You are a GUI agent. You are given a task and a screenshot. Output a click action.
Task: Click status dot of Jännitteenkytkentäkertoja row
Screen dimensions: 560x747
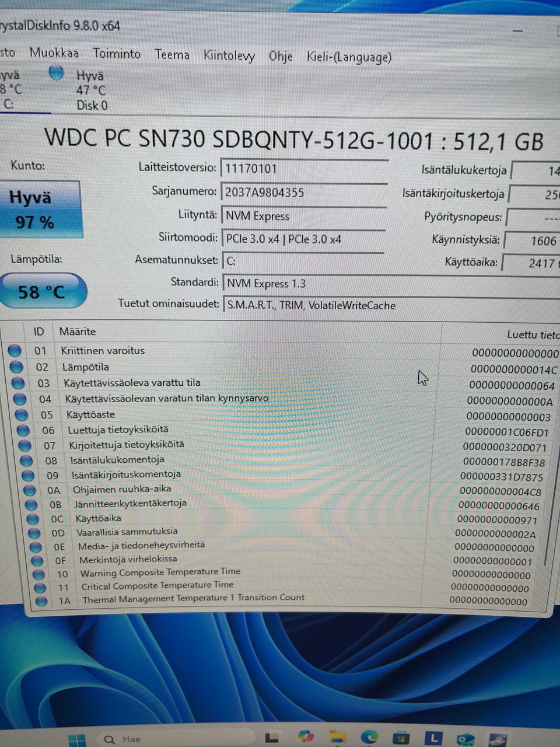click(32, 505)
